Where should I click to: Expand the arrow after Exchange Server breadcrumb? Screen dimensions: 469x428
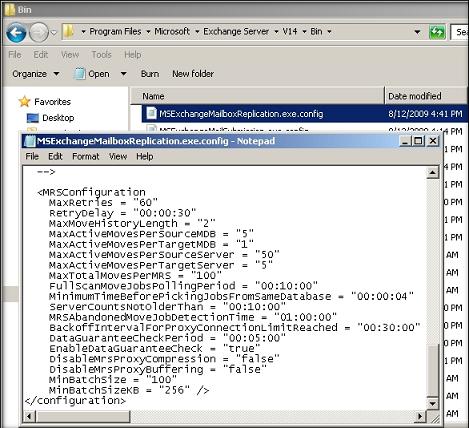click(x=276, y=32)
